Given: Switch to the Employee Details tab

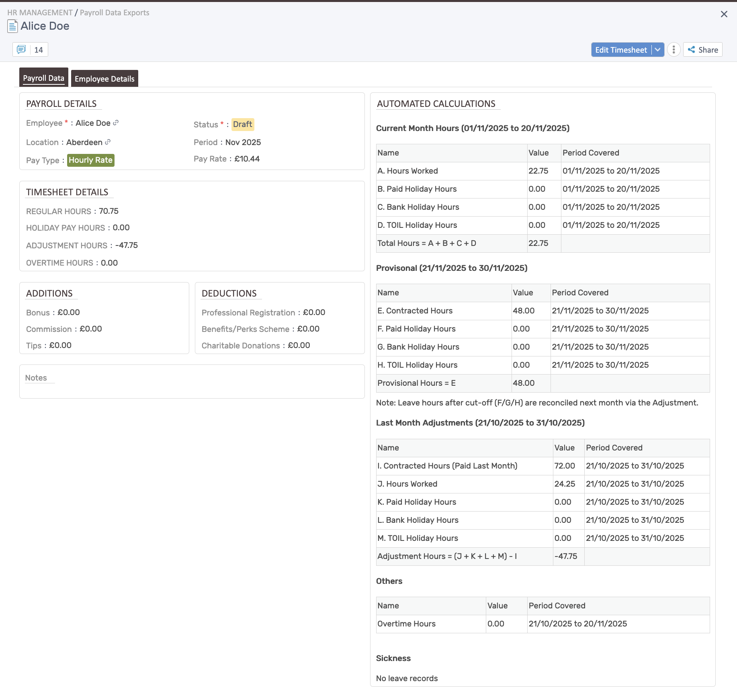Looking at the screenshot, I should pos(104,78).
